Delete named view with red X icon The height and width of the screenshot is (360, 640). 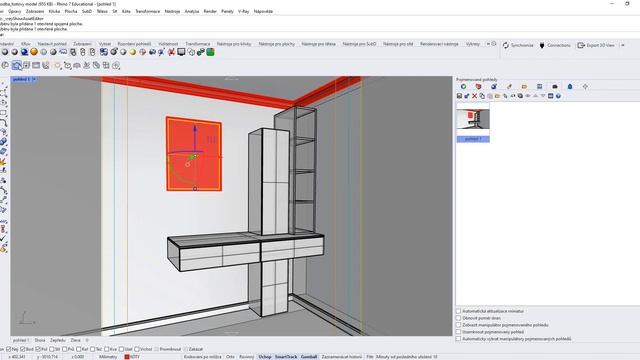pyautogui.click(x=474, y=96)
